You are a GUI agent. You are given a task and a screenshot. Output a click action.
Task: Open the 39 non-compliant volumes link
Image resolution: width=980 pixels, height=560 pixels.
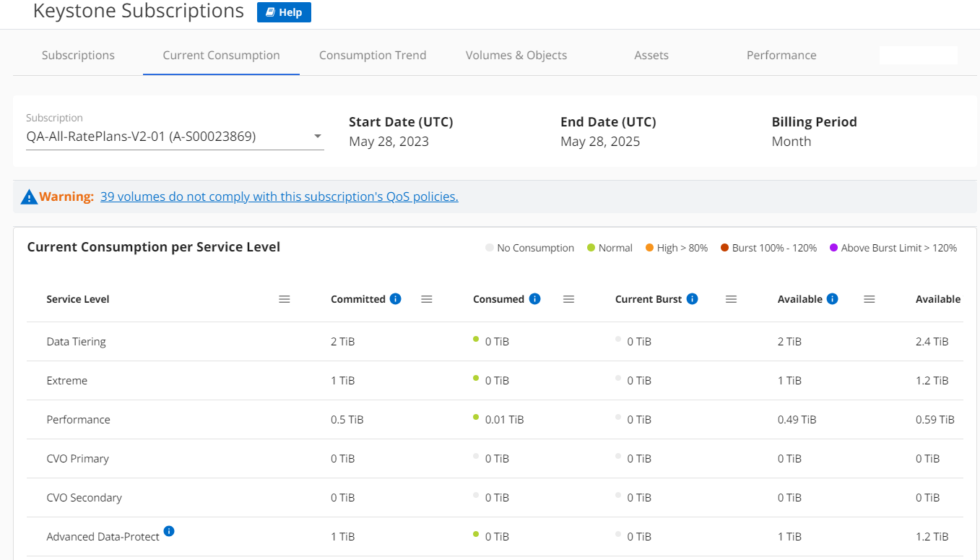279,197
